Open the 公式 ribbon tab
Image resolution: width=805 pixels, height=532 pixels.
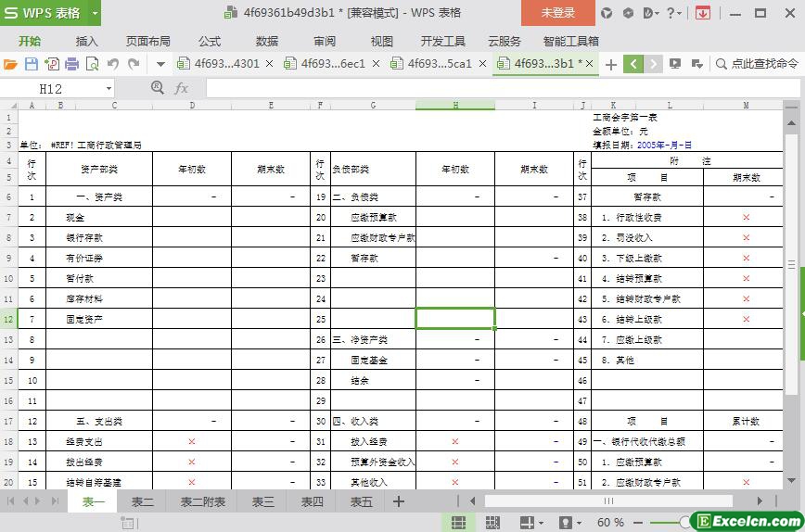(210, 42)
